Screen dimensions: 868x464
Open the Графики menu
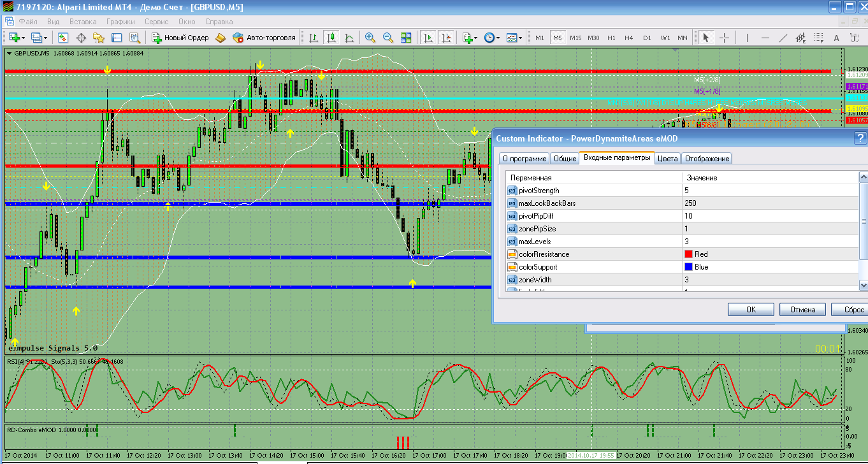coord(120,21)
